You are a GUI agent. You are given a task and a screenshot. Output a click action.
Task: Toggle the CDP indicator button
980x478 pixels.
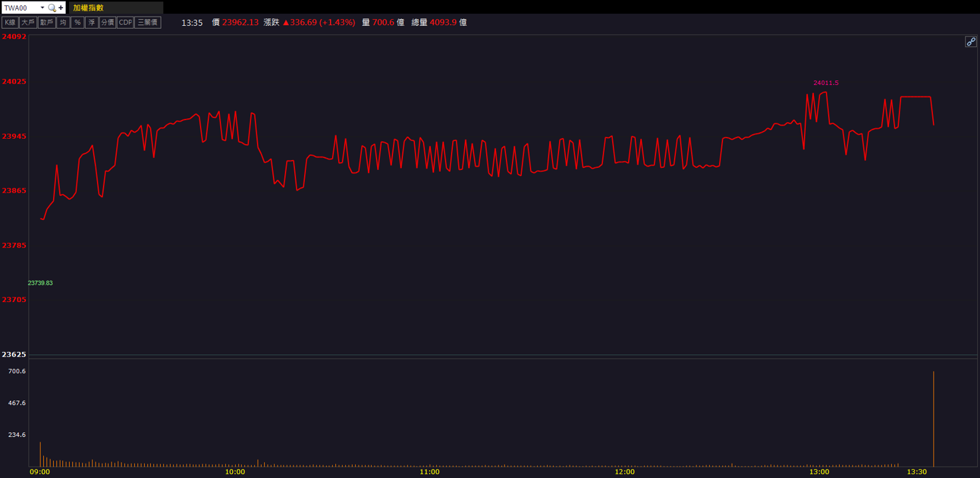[125, 23]
